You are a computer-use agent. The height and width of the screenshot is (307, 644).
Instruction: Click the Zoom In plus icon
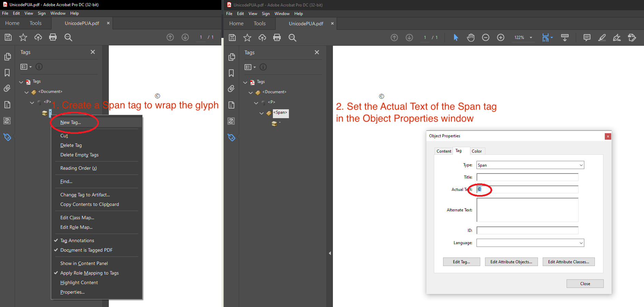[500, 38]
